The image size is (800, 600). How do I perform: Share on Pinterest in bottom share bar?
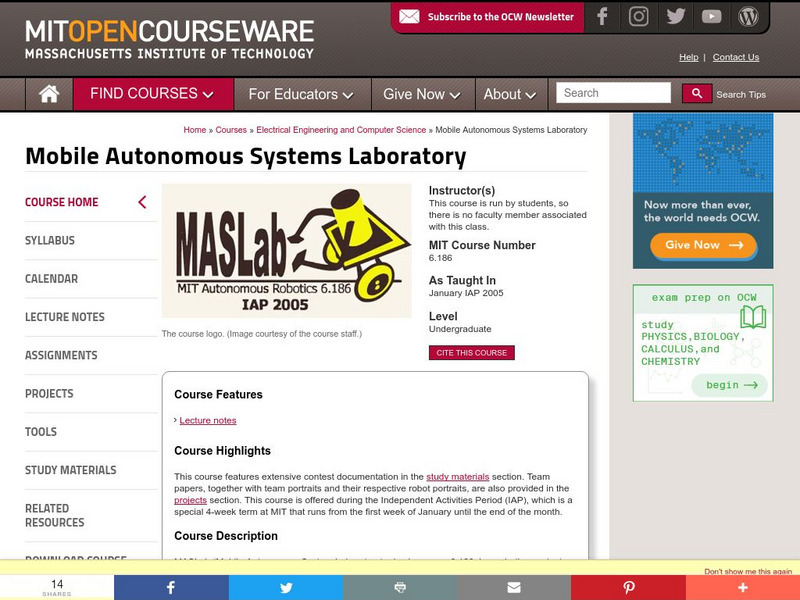[628, 587]
